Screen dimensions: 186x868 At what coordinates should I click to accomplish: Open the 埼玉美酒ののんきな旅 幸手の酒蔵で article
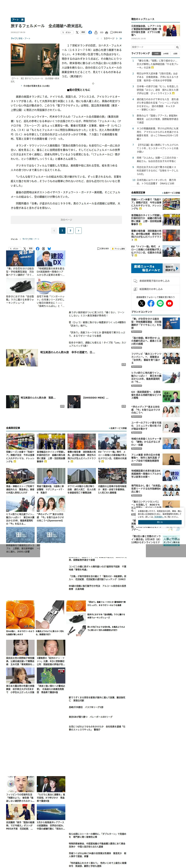click(x=68, y=352)
